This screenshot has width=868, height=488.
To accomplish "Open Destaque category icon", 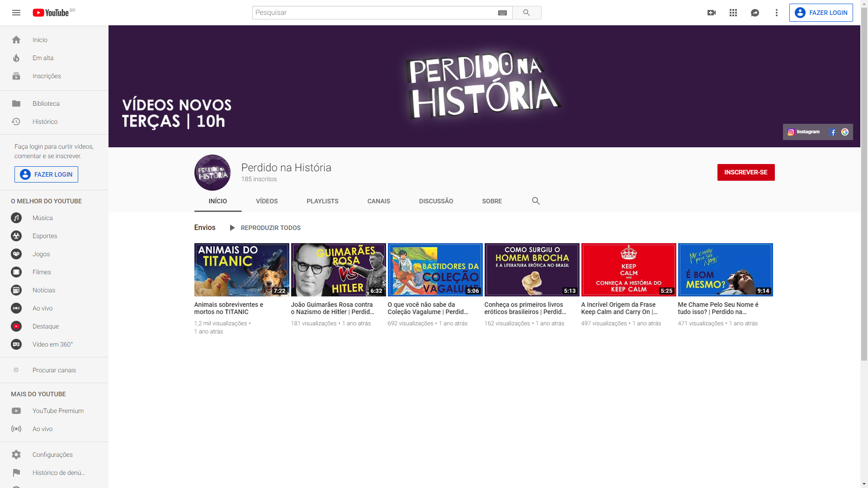I will pos(16,326).
